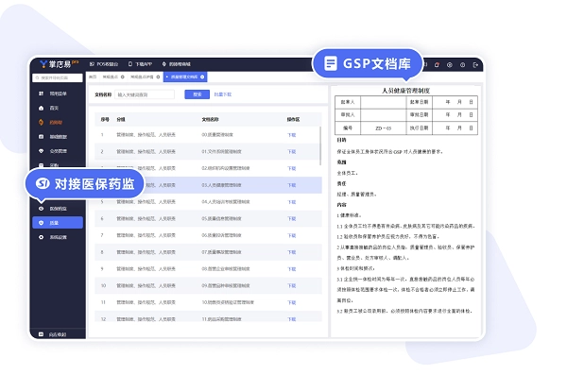Click the 批量下载 link
Screen dimensions: 567x392
pyautogui.click(x=223, y=94)
